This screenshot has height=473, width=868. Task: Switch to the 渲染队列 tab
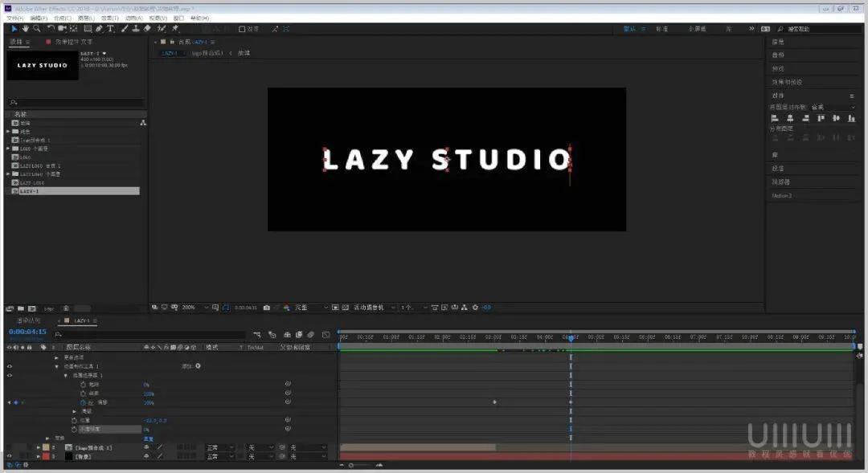[28, 321]
